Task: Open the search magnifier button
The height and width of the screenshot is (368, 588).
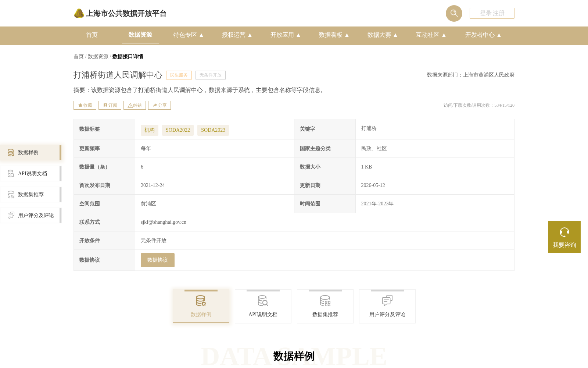Action: tap(454, 13)
